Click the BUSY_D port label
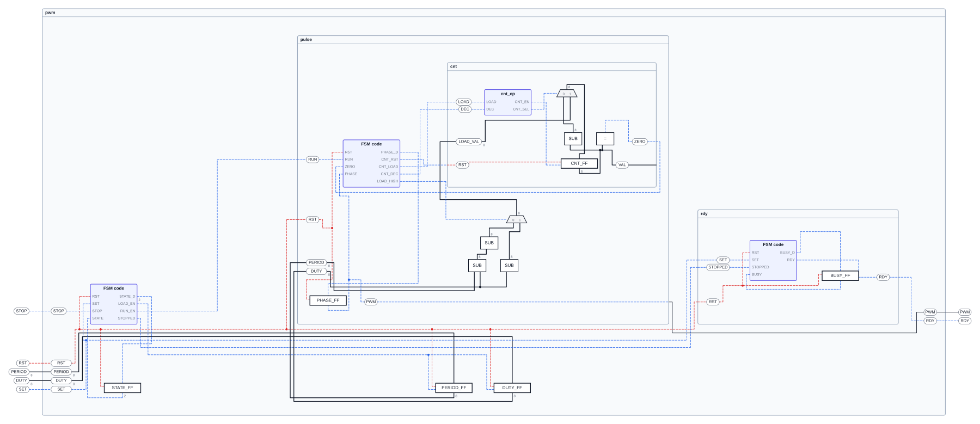The height and width of the screenshot is (424, 980). tap(787, 253)
